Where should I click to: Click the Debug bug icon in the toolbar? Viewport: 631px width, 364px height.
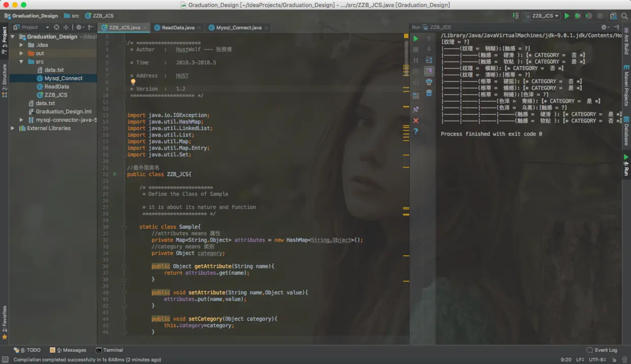[578, 16]
